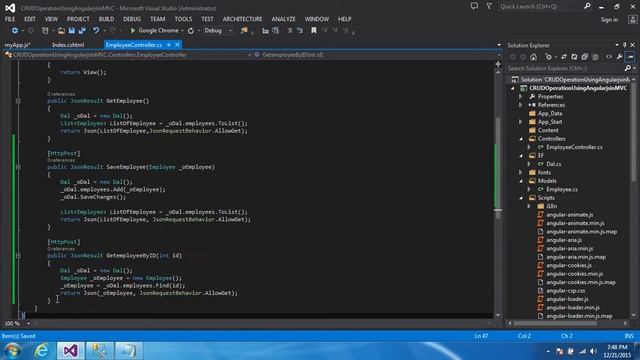This screenshot has width=640, height=360.
Task: Toggle the INS insert mode indicator
Action: pos(629,336)
